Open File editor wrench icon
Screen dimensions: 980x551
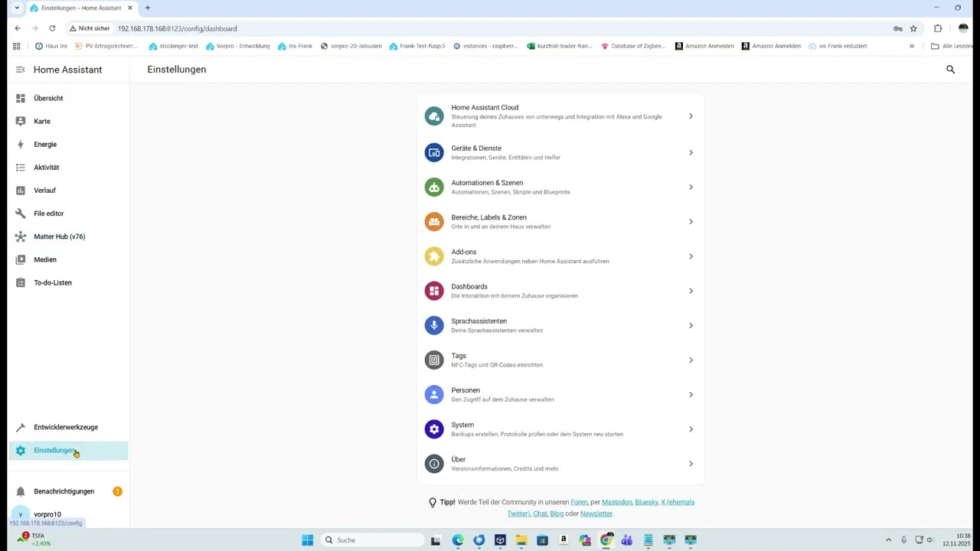[21, 214]
